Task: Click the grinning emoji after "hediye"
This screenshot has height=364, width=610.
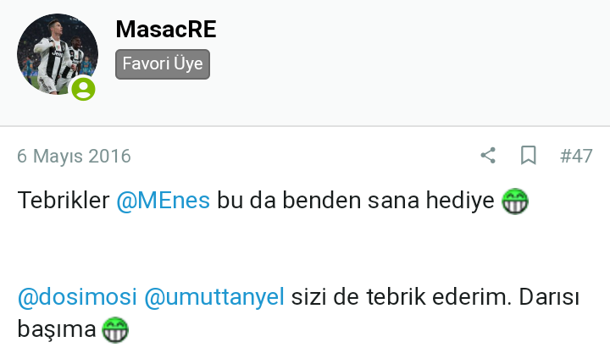Action: pos(515,201)
